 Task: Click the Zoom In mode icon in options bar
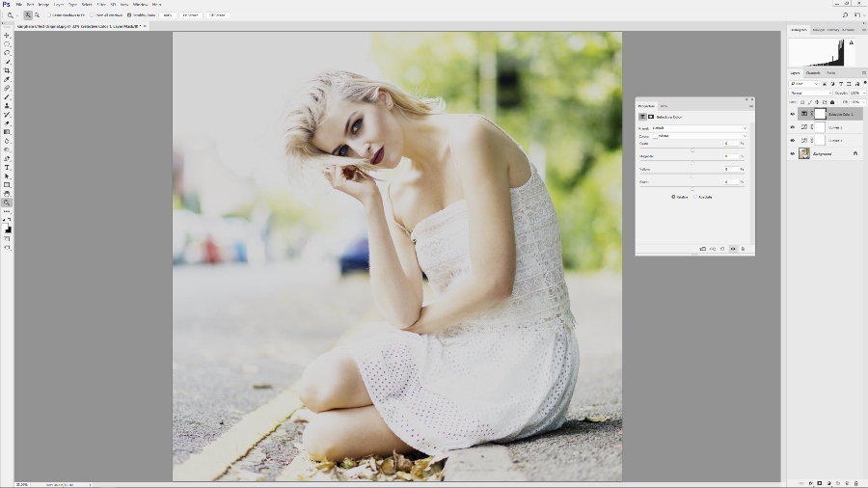coord(28,15)
